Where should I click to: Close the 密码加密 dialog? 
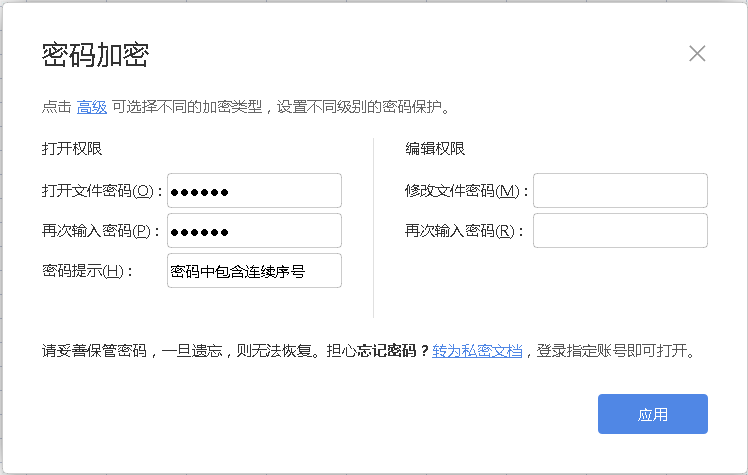[697, 54]
